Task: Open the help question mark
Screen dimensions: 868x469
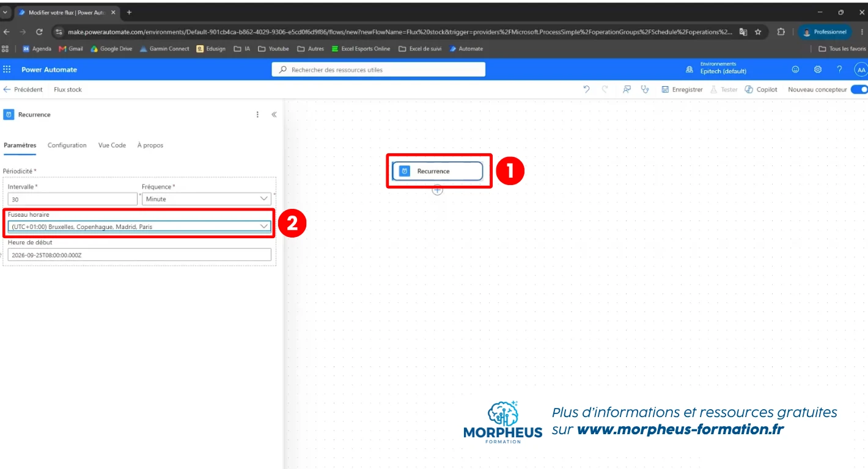Action: coord(839,70)
